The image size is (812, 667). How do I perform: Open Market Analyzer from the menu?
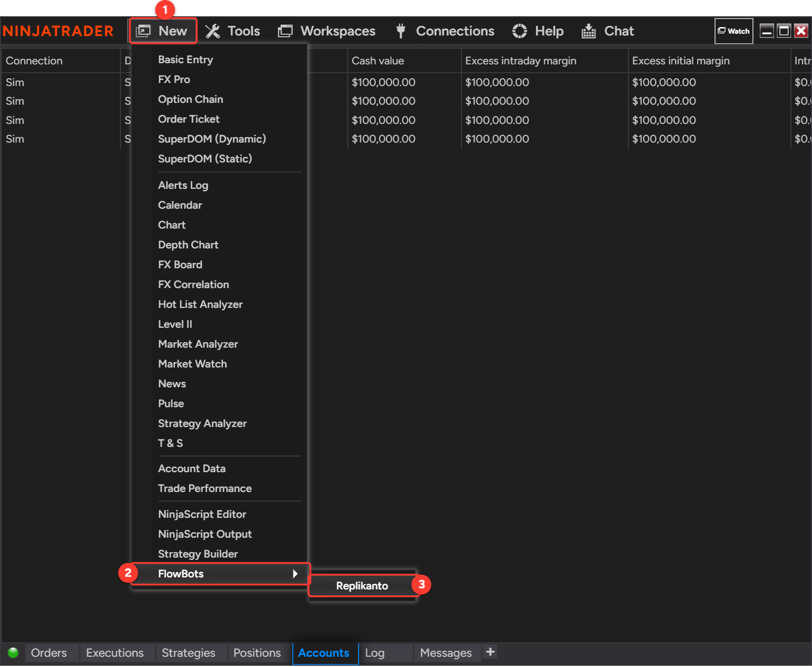click(198, 344)
